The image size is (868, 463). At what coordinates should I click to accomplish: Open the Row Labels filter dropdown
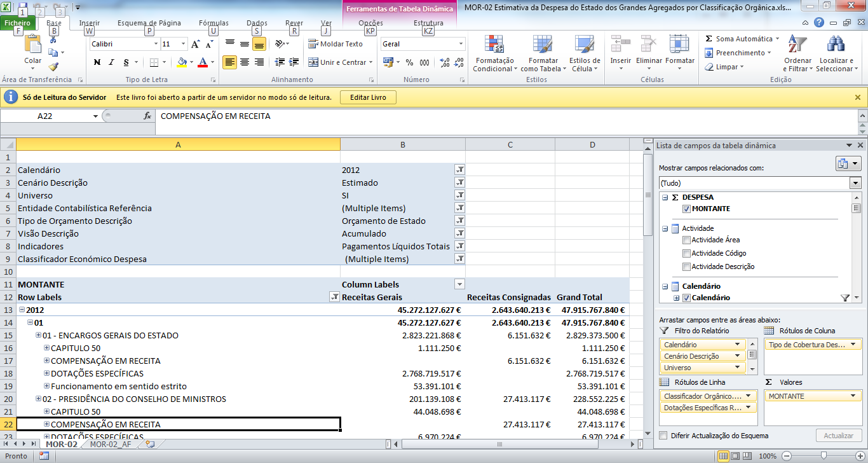[x=334, y=297]
